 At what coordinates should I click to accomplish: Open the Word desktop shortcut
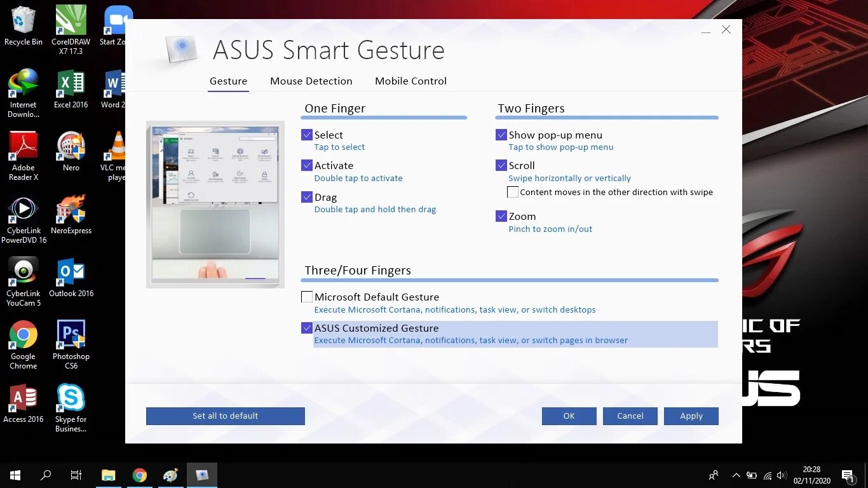(x=112, y=89)
